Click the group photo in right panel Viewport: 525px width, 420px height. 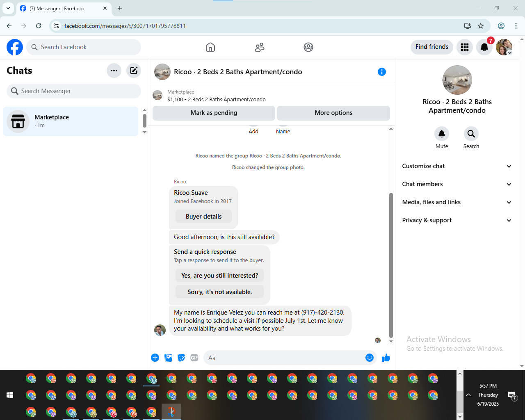[x=457, y=80]
